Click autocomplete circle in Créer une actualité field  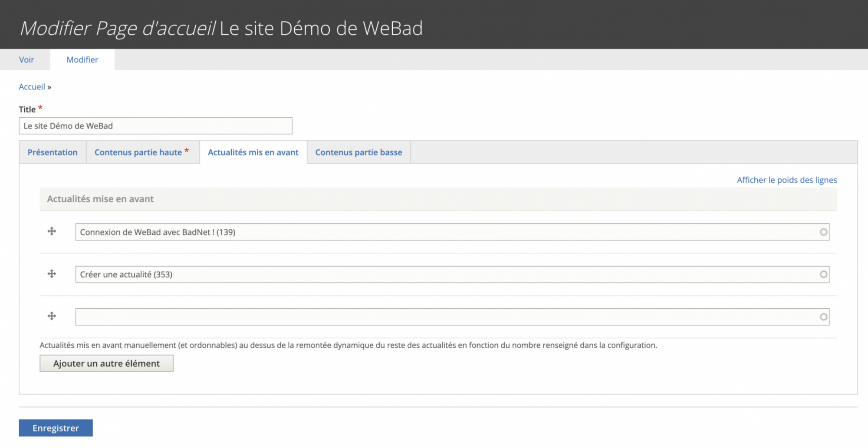(823, 274)
